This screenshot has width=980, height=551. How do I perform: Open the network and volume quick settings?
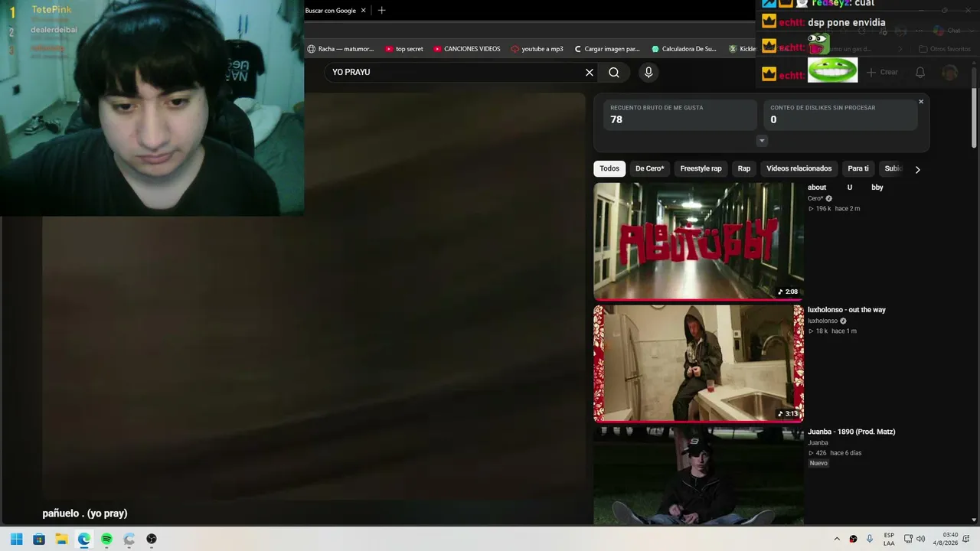click(914, 539)
